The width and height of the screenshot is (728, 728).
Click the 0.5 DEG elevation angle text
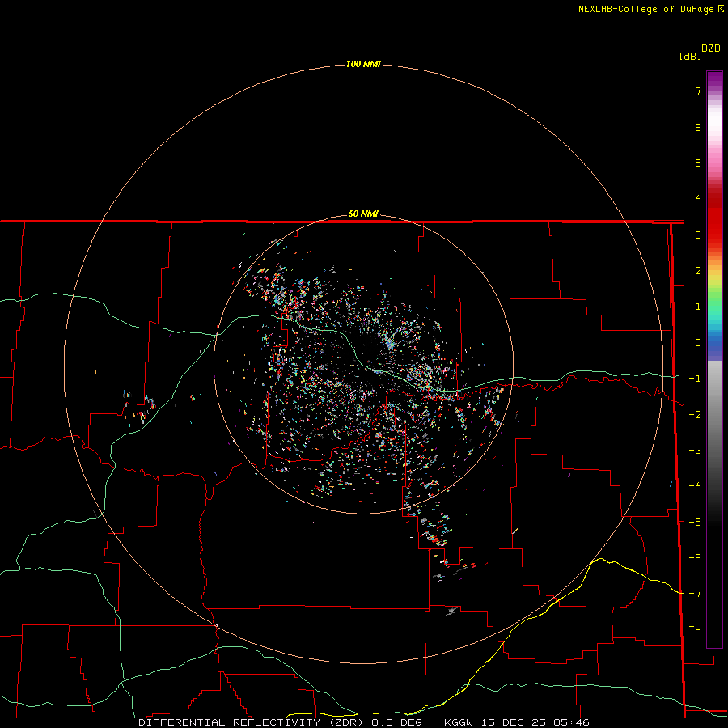[397, 722]
